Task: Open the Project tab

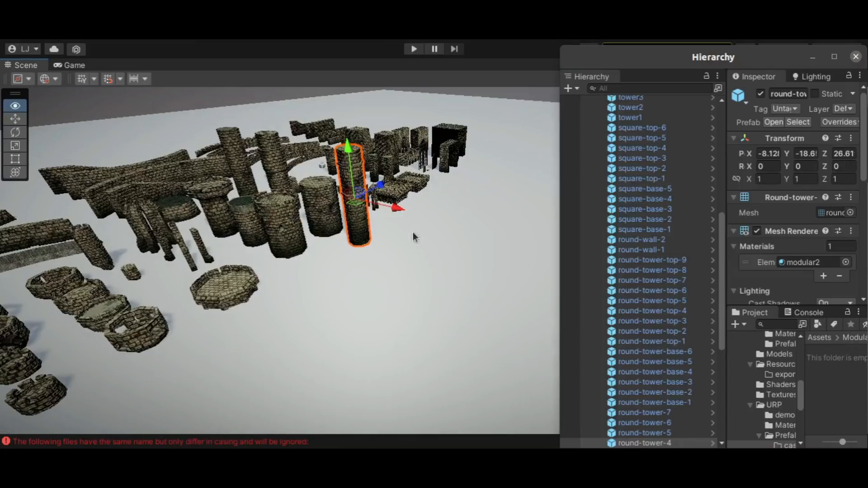Action: pos(750,312)
